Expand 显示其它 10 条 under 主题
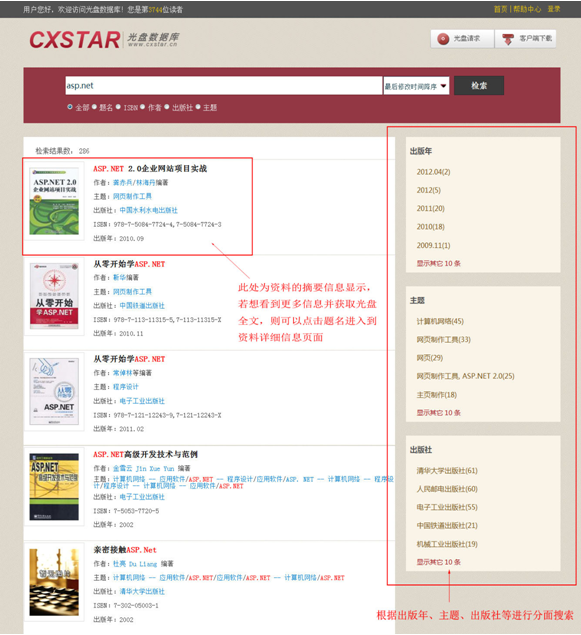Screen dimensions: 581x635 (x=438, y=413)
